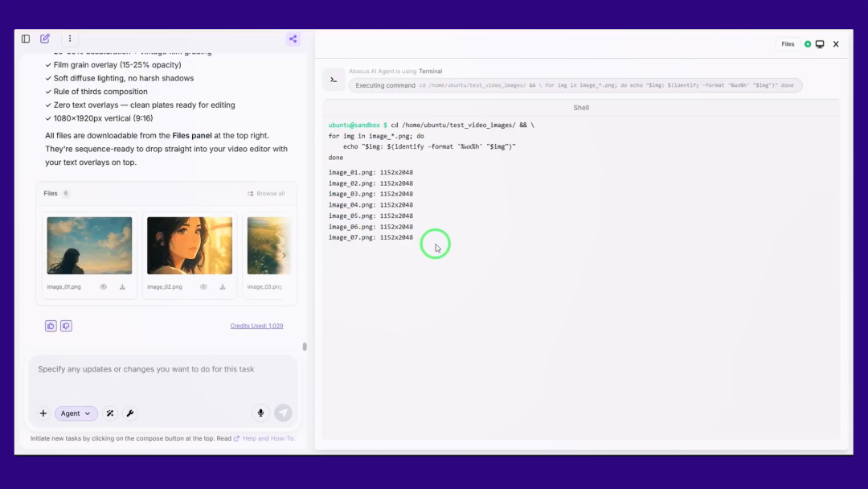
Task: Click the 'image_01.png: 1152x2048' output line
Action: (x=371, y=173)
